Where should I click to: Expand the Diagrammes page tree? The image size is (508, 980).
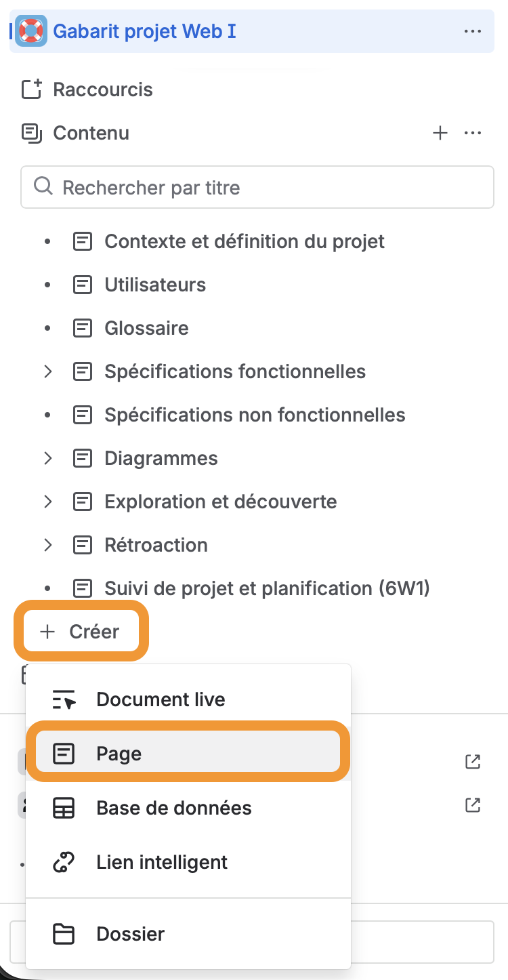(48, 458)
